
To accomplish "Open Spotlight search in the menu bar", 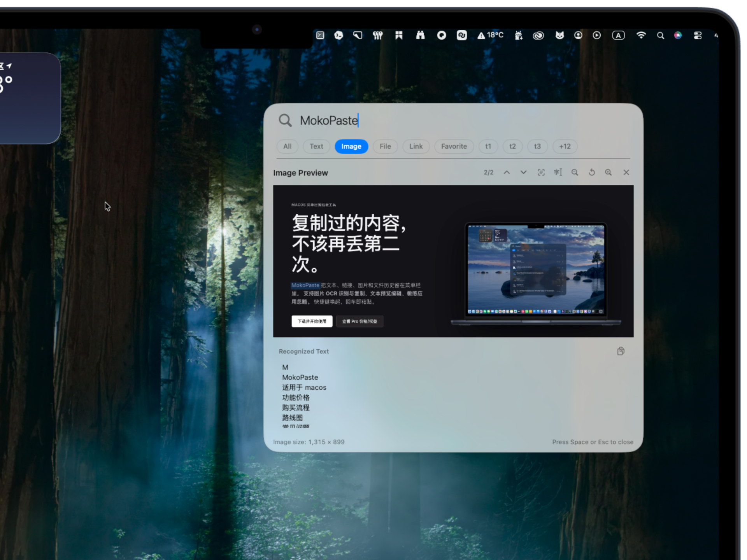I will tap(660, 35).
